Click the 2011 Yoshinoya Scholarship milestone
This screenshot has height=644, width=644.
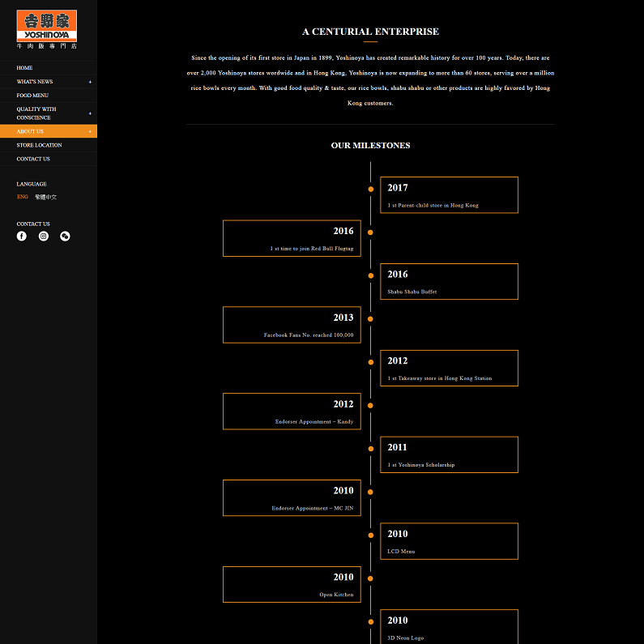pos(449,454)
